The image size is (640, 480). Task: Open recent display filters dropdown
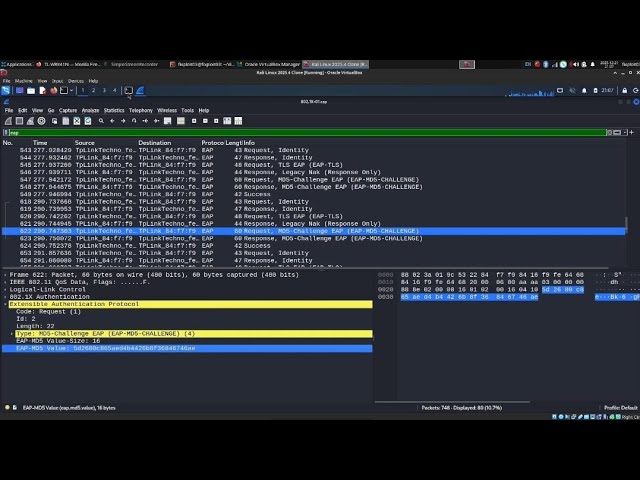(624, 132)
